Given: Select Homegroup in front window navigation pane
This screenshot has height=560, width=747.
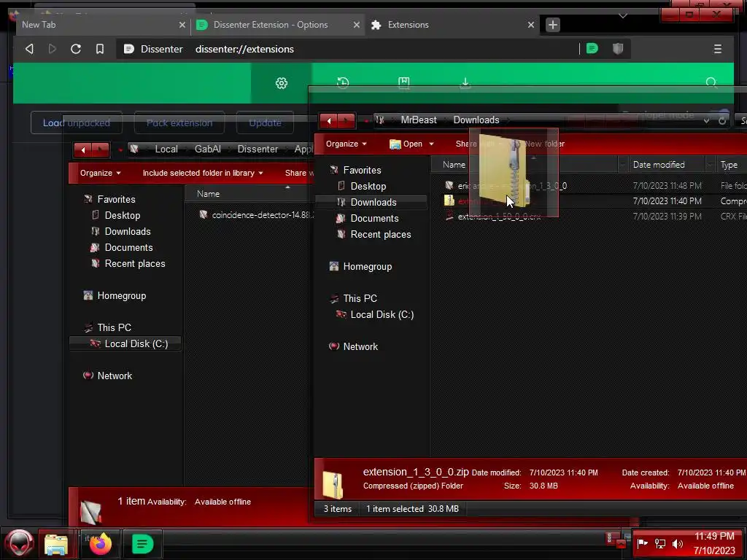Looking at the screenshot, I should [368, 267].
